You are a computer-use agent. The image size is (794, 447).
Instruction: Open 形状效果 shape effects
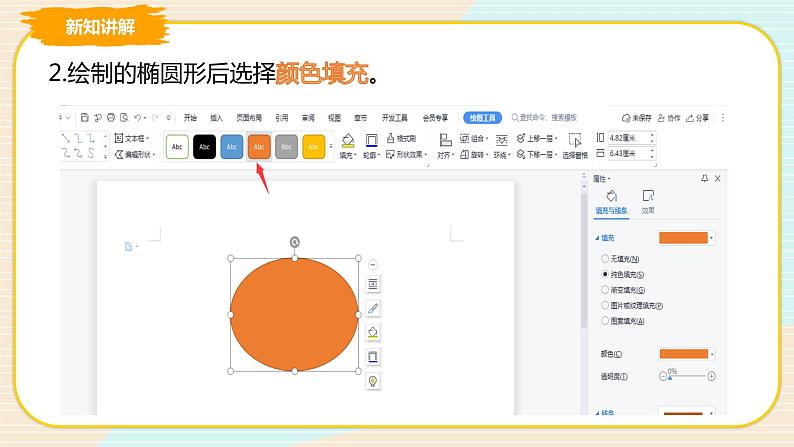[407, 154]
